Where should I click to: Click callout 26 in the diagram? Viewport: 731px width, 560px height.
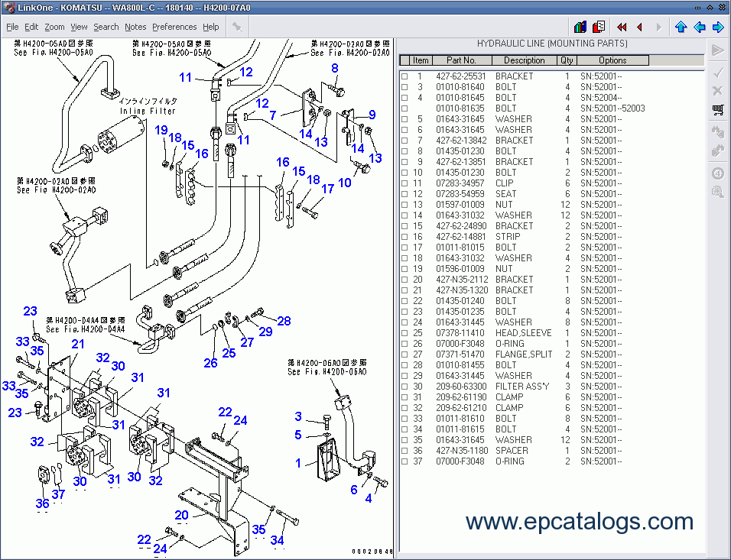[210, 364]
